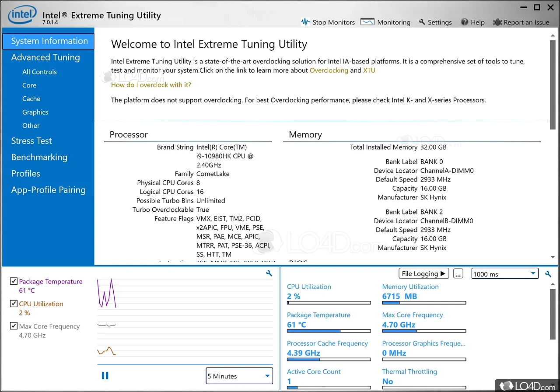Open the Help question mark icon
The image size is (560, 392).
(x=465, y=22)
